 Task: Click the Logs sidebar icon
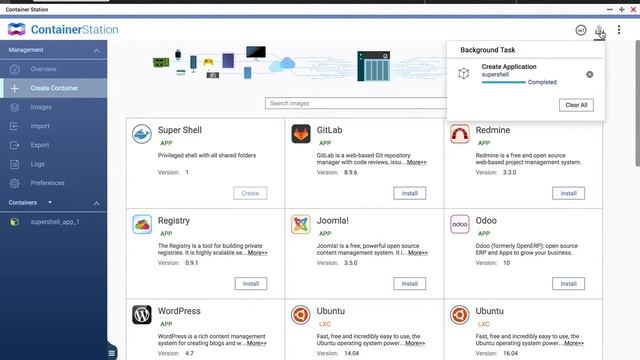(15, 164)
